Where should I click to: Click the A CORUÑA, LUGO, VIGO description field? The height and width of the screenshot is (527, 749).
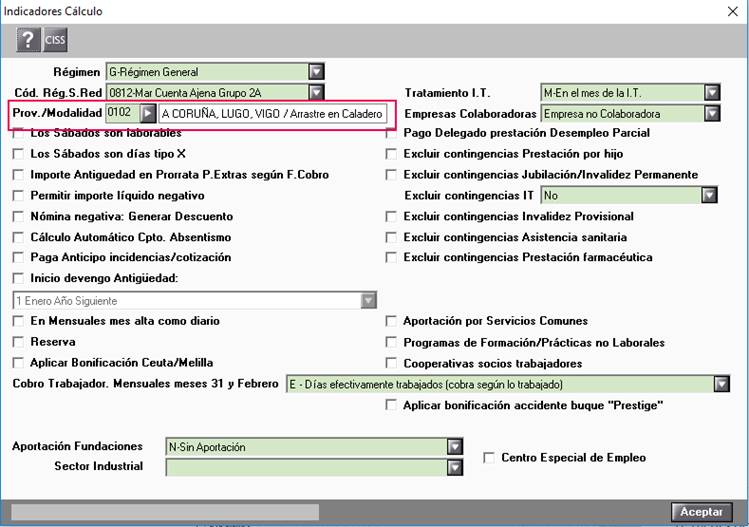point(272,114)
